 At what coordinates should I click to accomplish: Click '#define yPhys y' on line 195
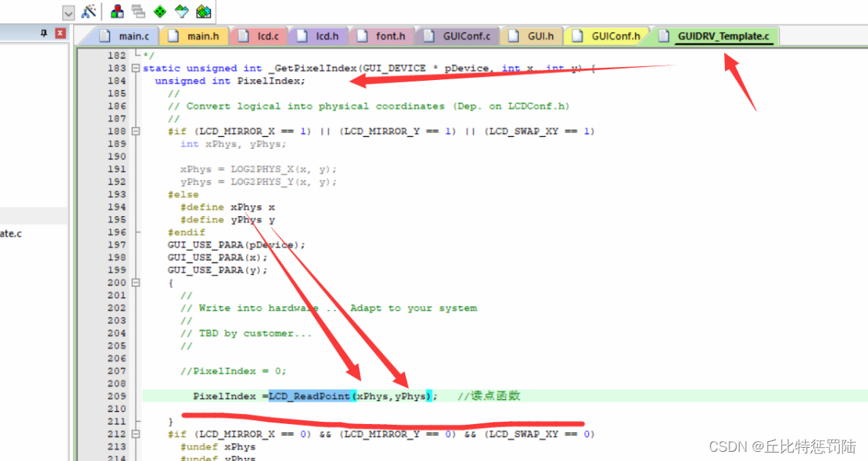pyautogui.click(x=228, y=220)
